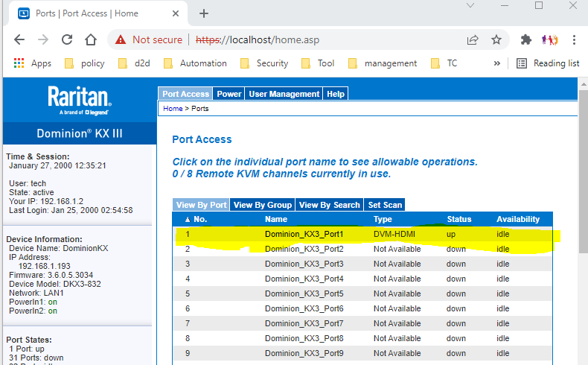The height and width of the screenshot is (365, 588).
Task: Follow the Home breadcrumb link
Action: tap(173, 109)
